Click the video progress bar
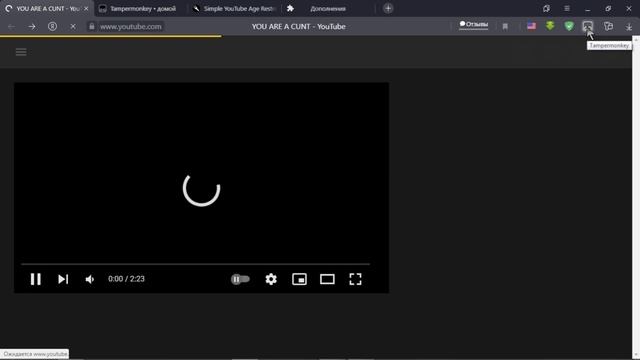Image resolution: width=640 pixels, height=360 pixels. (x=196, y=264)
